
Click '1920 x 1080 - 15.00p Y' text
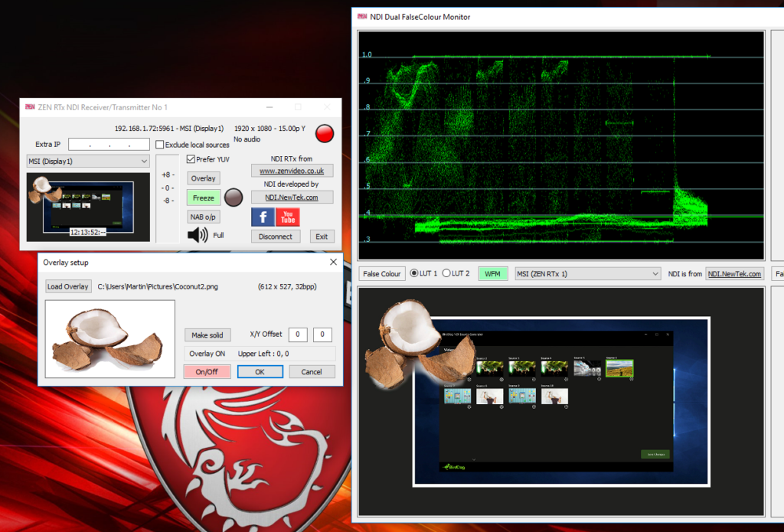click(269, 129)
